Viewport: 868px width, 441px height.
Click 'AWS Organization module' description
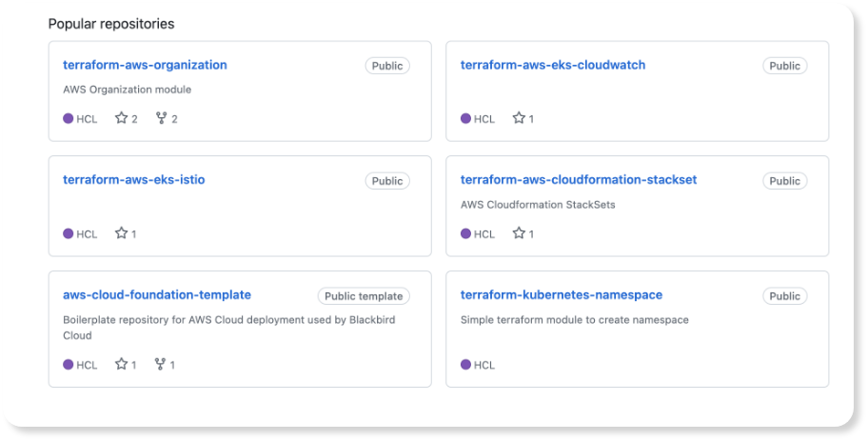tap(128, 90)
